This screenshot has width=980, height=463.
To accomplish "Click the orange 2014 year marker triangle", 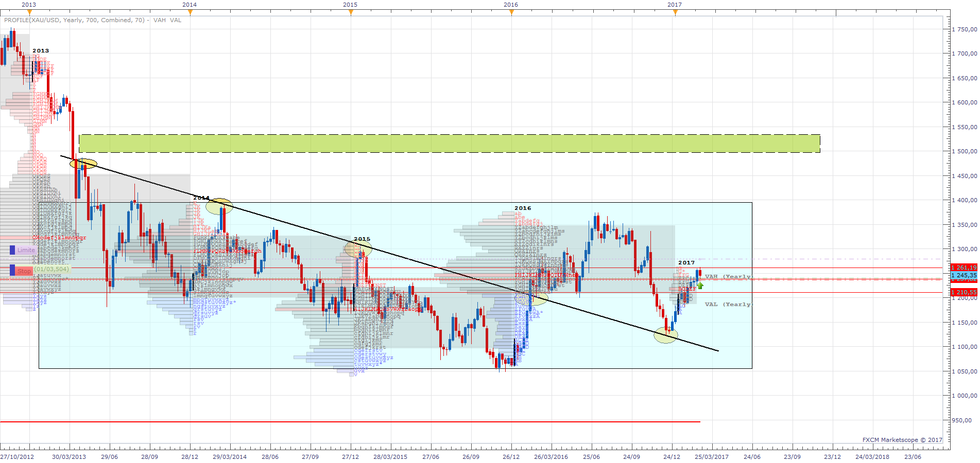I will pos(190,12).
